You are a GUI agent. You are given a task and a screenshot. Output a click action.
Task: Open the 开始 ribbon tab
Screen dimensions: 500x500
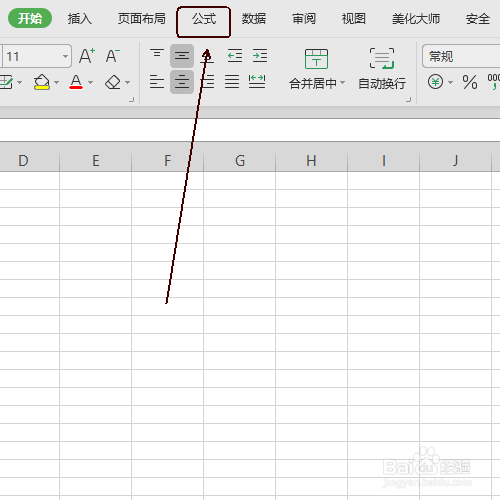point(30,18)
